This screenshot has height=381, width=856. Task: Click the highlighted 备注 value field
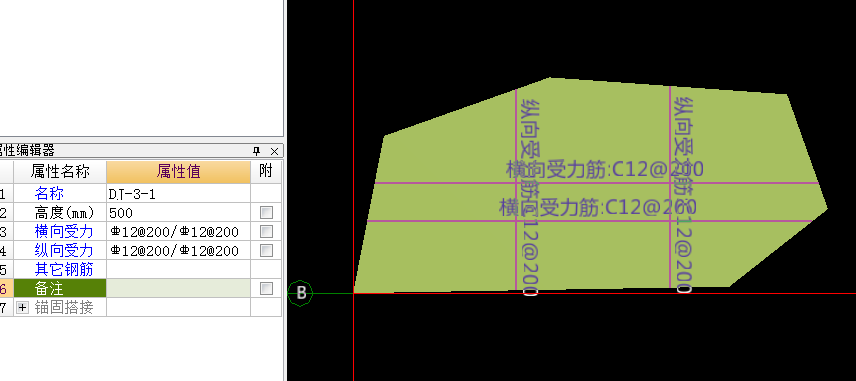[179, 289]
